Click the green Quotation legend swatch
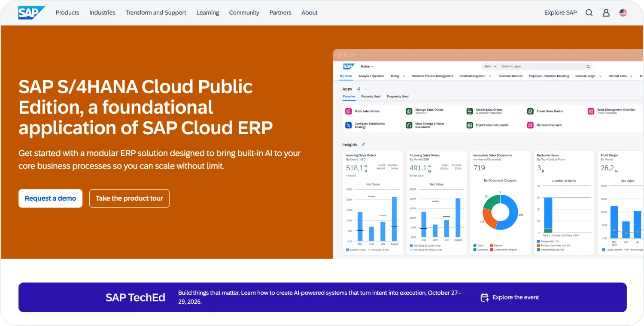The image size is (644, 326). coord(475,250)
